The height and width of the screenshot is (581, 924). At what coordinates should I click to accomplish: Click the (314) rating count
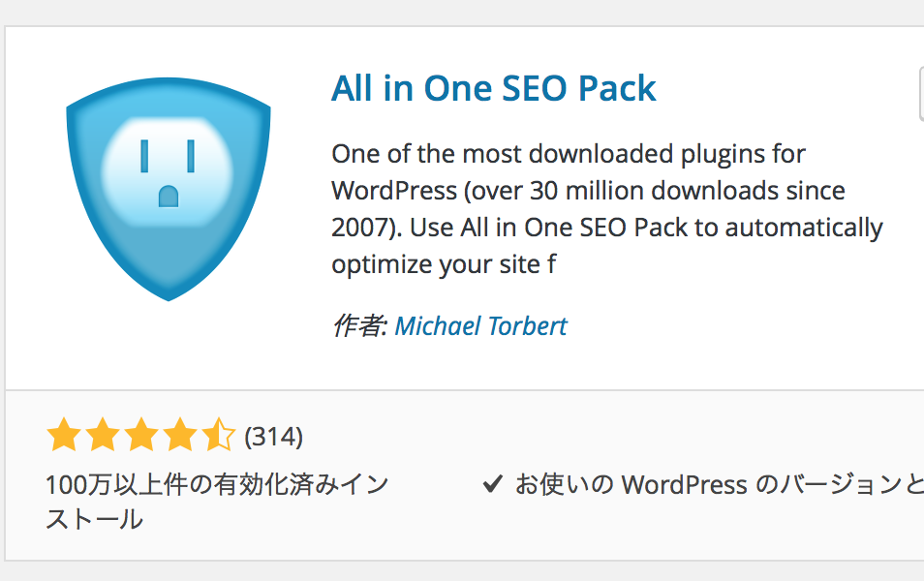pyautogui.click(x=274, y=438)
